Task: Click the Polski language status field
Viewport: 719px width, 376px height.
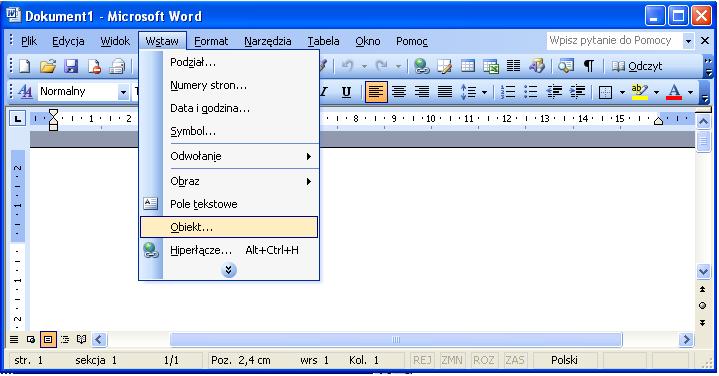Action: (x=564, y=360)
